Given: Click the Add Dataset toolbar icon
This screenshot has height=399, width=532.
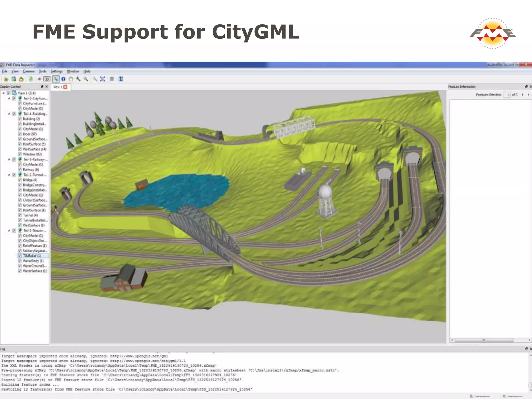Looking at the screenshot, I should pyautogui.click(x=14, y=79).
